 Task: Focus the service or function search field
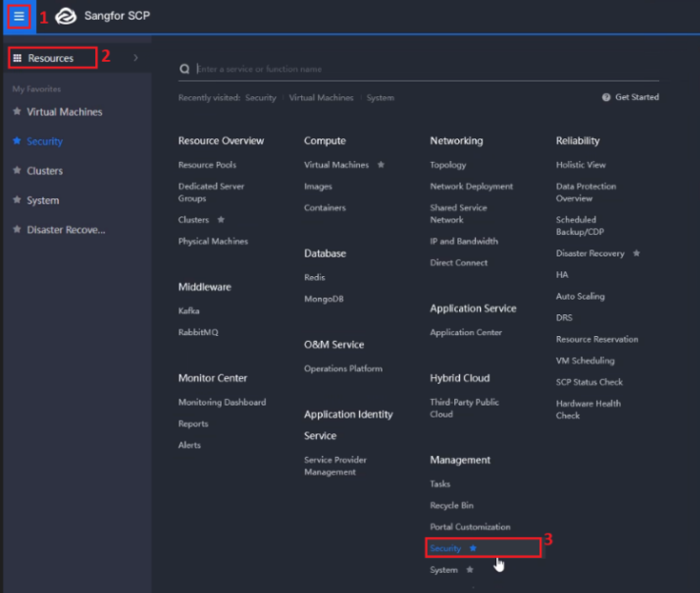pyautogui.click(x=381, y=69)
